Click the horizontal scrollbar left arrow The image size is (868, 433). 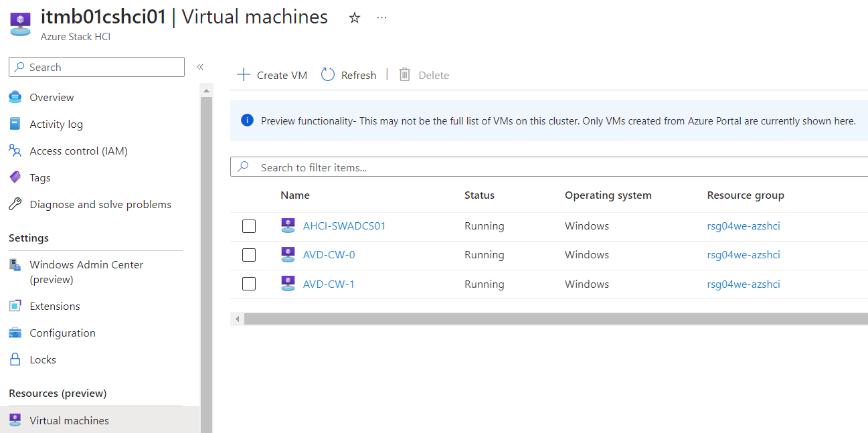[x=237, y=319]
